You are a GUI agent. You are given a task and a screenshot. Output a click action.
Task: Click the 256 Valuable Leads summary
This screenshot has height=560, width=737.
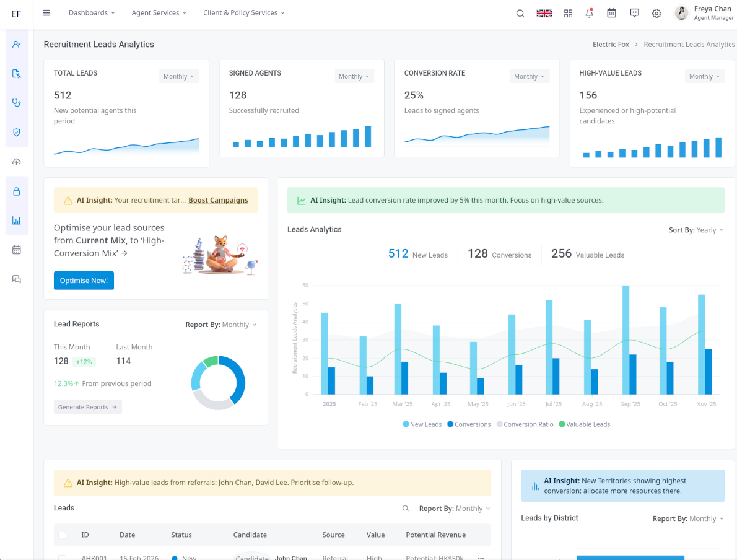(x=588, y=255)
